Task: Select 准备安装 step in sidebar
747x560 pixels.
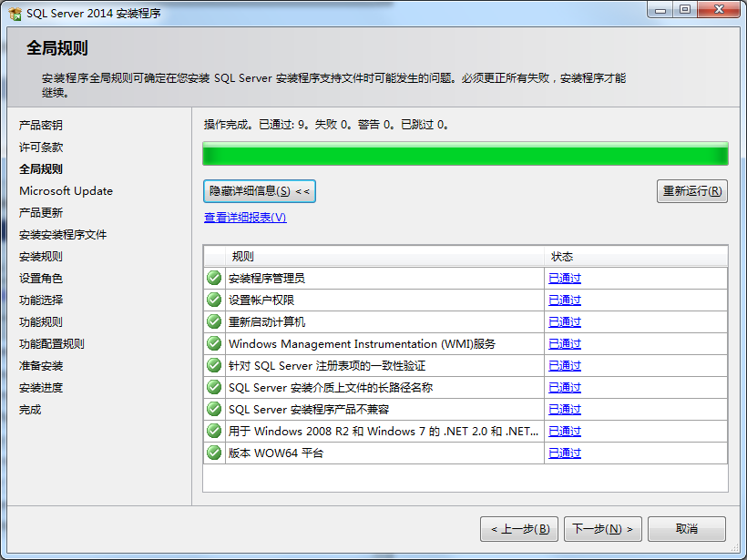Action: (x=41, y=366)
